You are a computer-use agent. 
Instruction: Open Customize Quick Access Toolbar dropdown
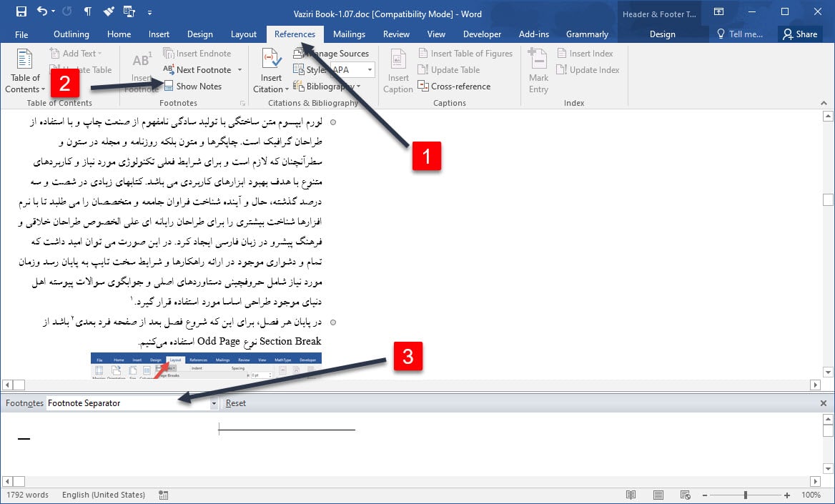pyautogui.click(x=149, y=12)
